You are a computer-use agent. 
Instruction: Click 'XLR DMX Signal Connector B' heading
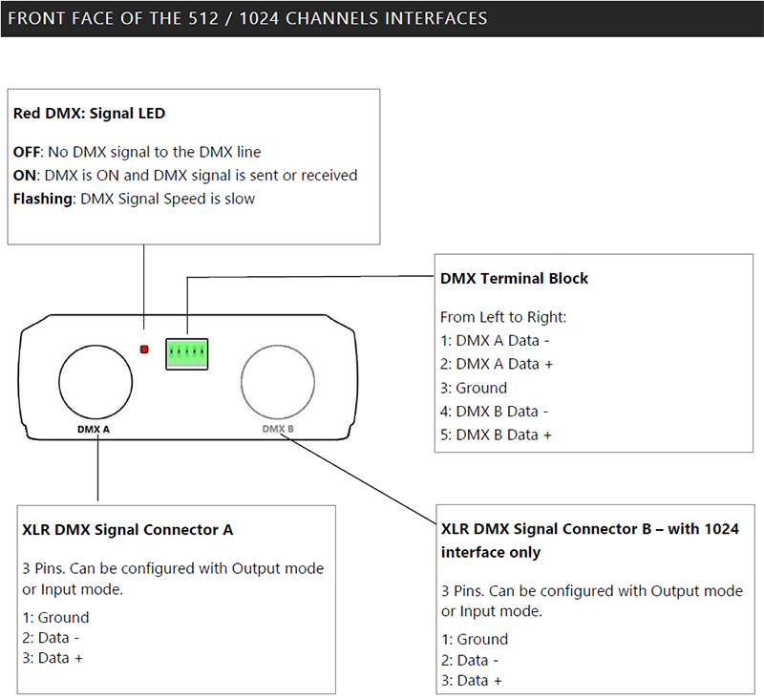coord(590,541)
